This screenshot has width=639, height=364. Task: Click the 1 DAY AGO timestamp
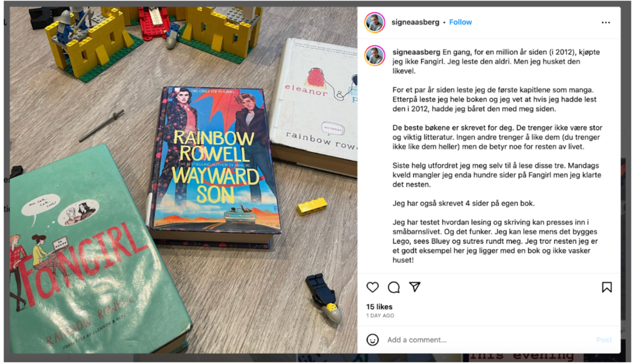pyautogui.click(x=380, y=316)
